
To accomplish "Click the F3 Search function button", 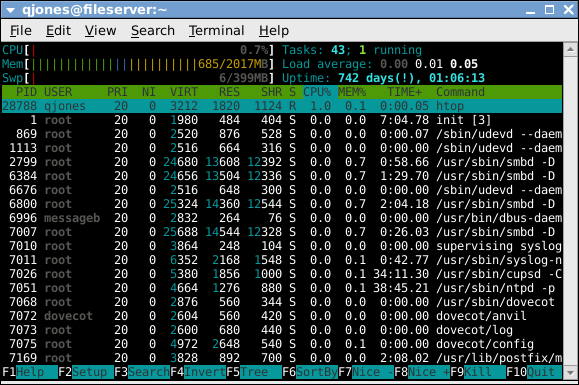I will [142, 372].
